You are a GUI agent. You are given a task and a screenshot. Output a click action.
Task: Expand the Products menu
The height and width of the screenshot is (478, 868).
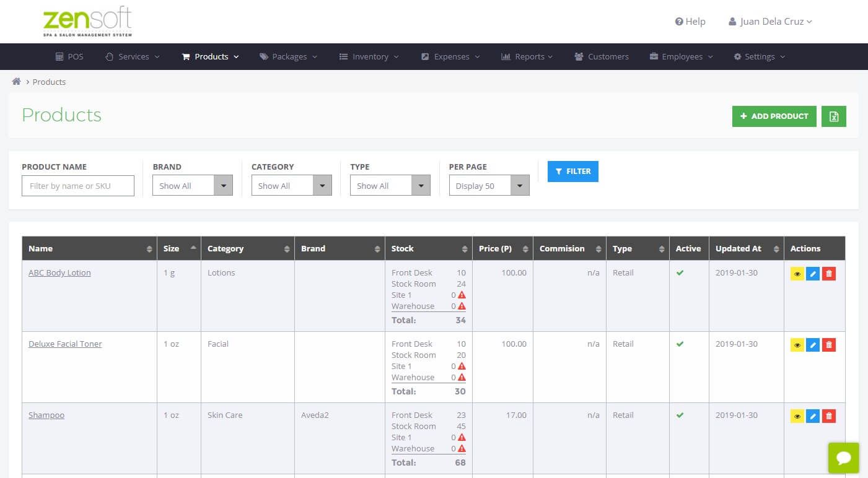(210, 56)
